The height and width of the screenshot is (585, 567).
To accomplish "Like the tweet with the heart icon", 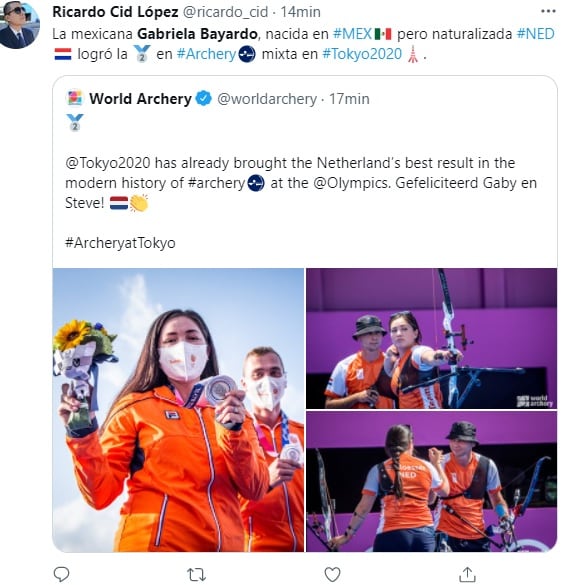I will 332,574.
